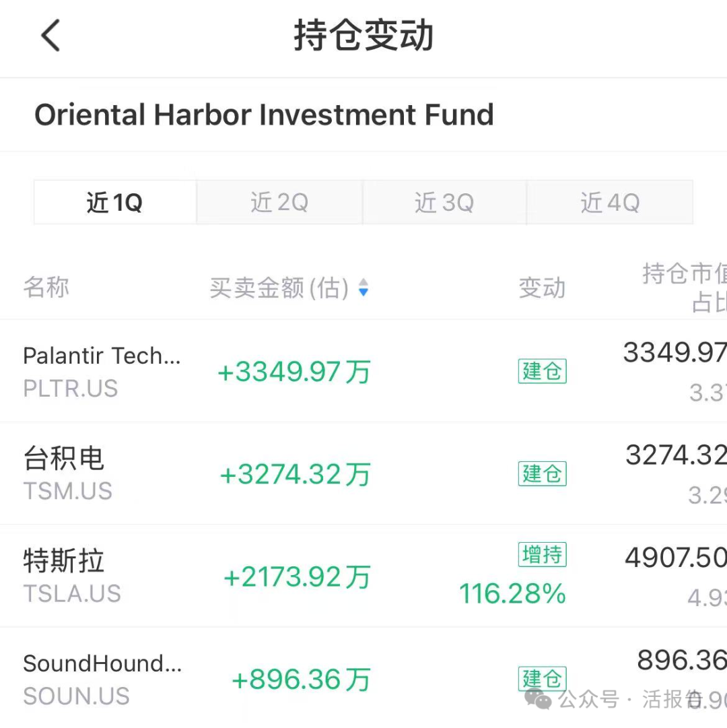Image resolution: width=727 pixels, height=728 pixels.
Task: Click +2173.92万 amount value
Action: [x=297, y=577]
